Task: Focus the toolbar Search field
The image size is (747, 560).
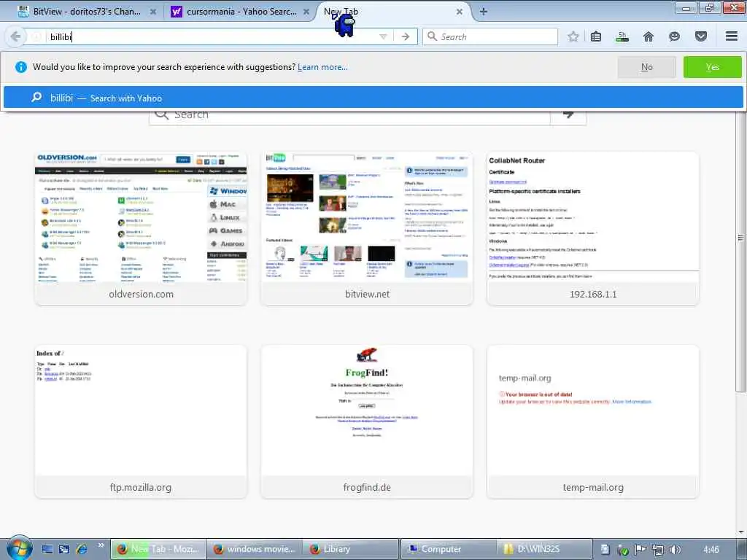Action: (x=489, y=36)
